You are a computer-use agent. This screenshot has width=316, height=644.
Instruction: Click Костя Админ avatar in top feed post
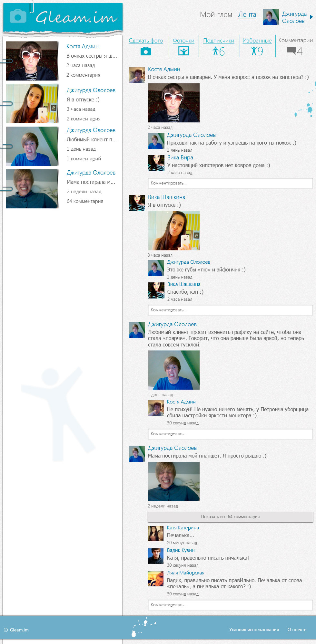137,75
